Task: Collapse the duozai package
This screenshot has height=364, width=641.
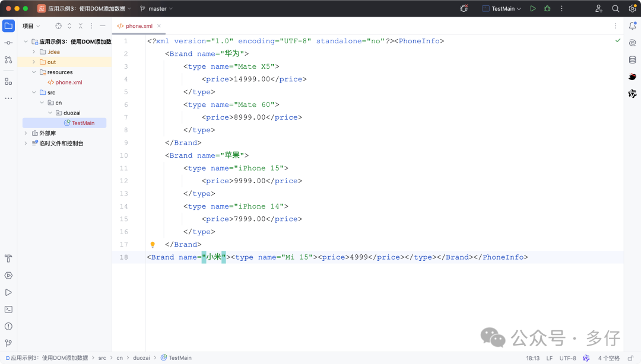Action: (50, 113)
